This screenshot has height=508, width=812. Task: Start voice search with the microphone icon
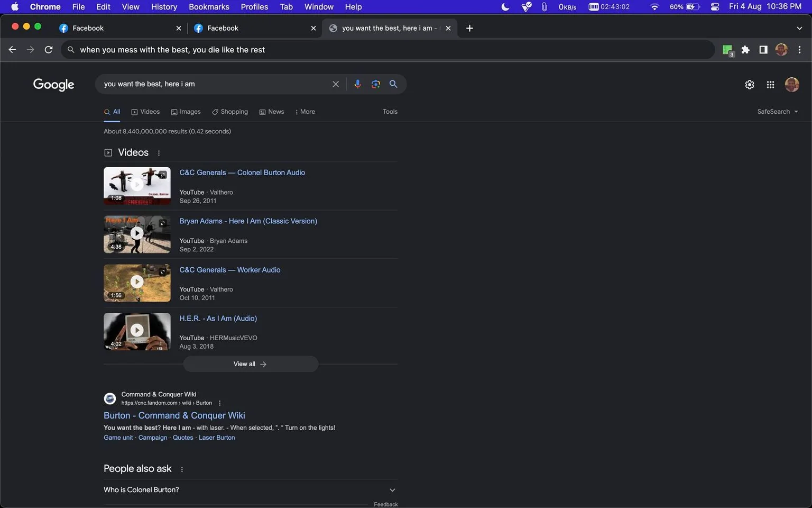(x=357, y=84)
